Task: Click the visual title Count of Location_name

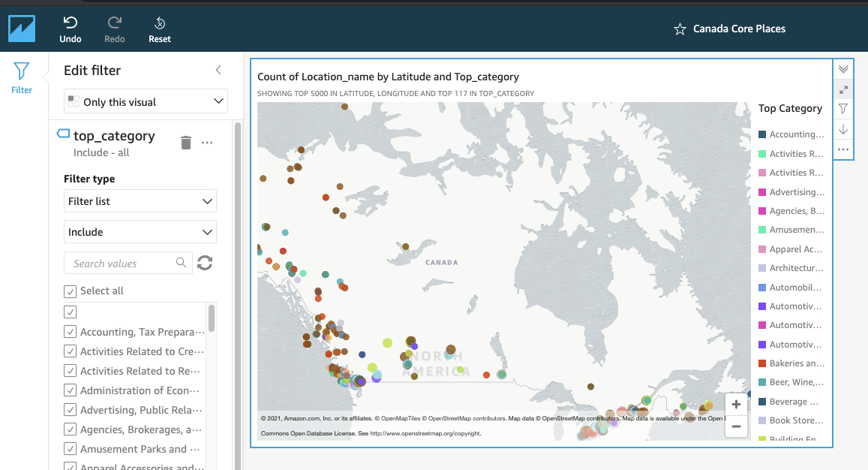Action: 388,77
